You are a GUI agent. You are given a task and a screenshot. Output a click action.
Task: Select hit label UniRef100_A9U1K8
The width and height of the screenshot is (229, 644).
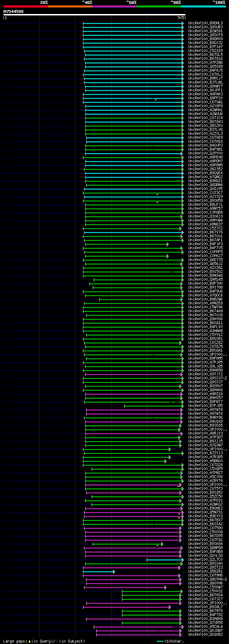(205, 422)
